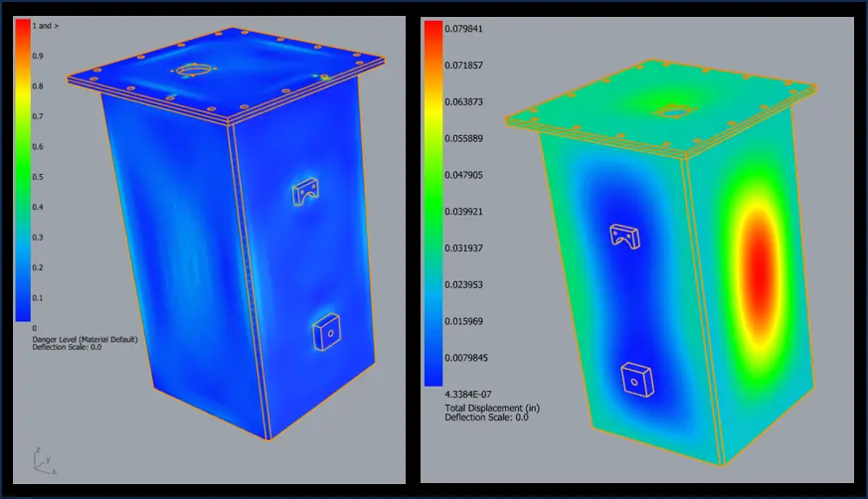The width and height of the screenshot is (868, 499).
Task: Select the square lower block on left model
Action: point(326,332)
